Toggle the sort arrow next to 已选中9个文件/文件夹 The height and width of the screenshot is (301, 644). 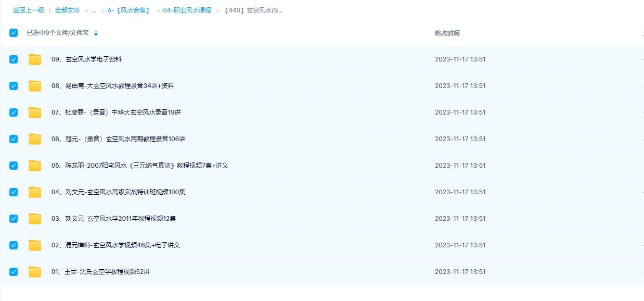96,33
